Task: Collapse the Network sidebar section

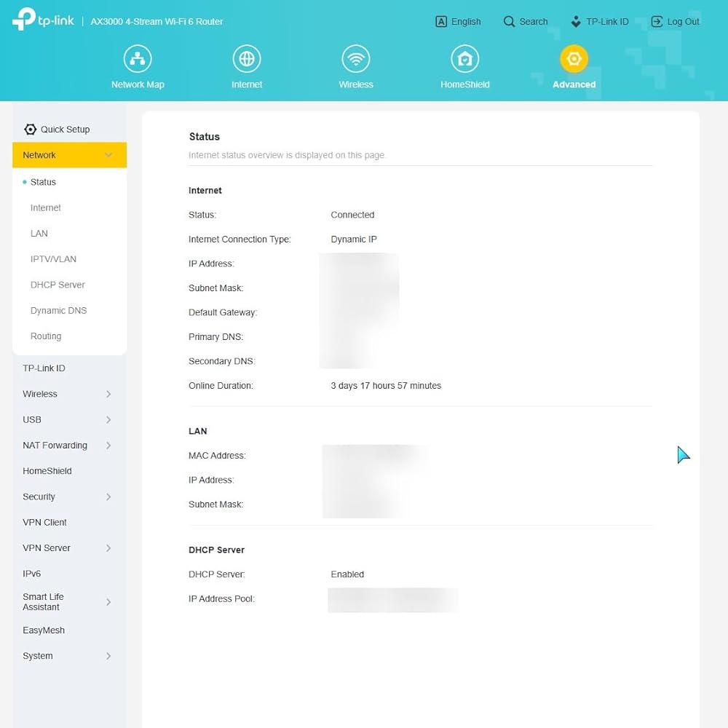Action: click(x=108, y=155)
